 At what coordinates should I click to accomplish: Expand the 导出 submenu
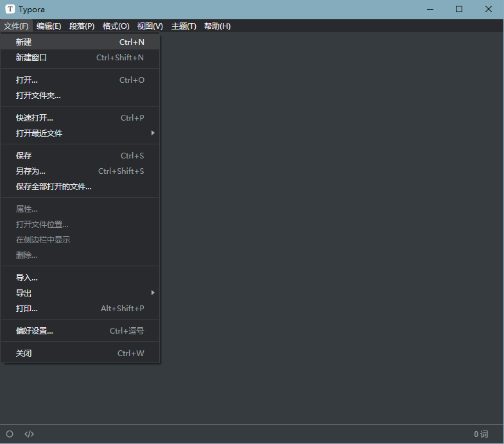[80, 293]
